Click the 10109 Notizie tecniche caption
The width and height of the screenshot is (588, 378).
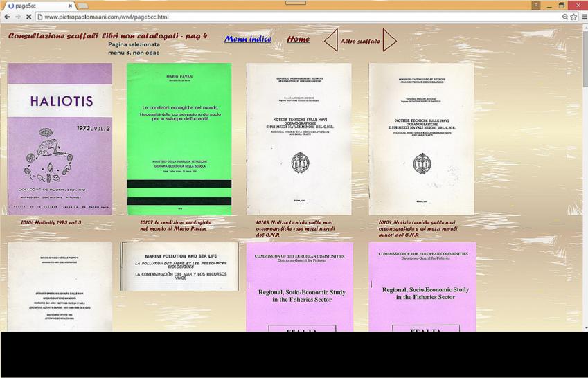click(418, 228)
